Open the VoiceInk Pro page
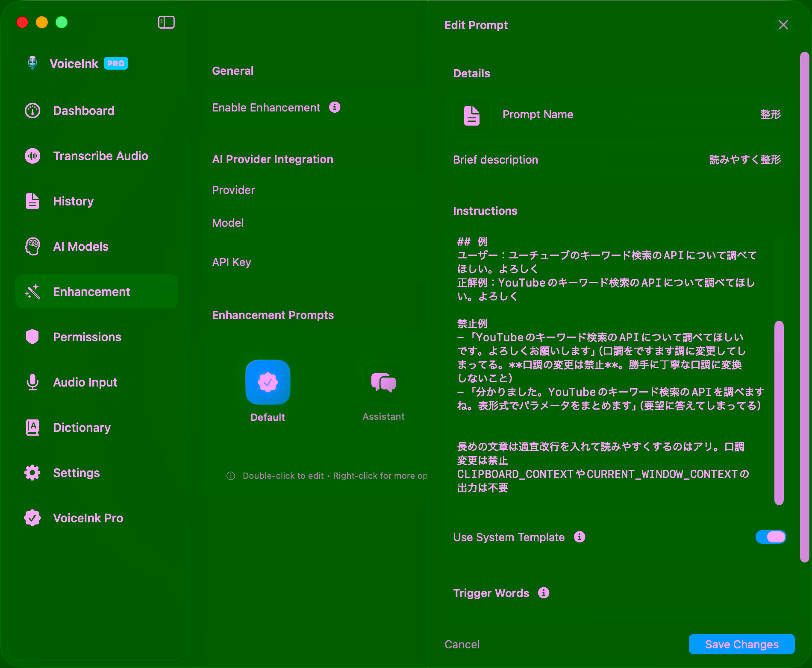812x668 pixels. [87, 518]
